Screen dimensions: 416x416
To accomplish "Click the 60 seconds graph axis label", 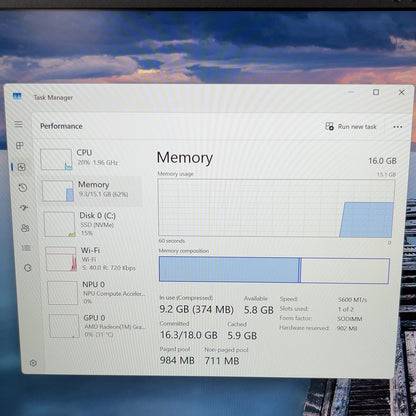I will [x=172, y=241].
